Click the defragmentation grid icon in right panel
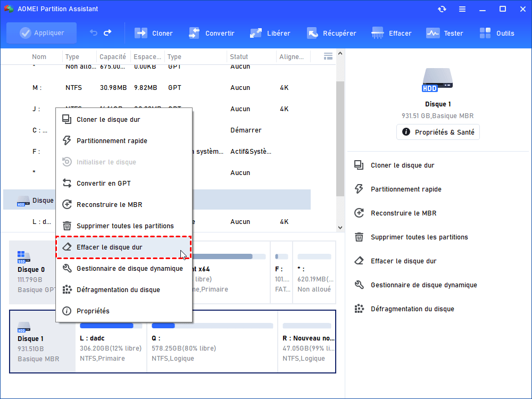The height and width of the screenshot is (399, 532). [x=359, y=309]
